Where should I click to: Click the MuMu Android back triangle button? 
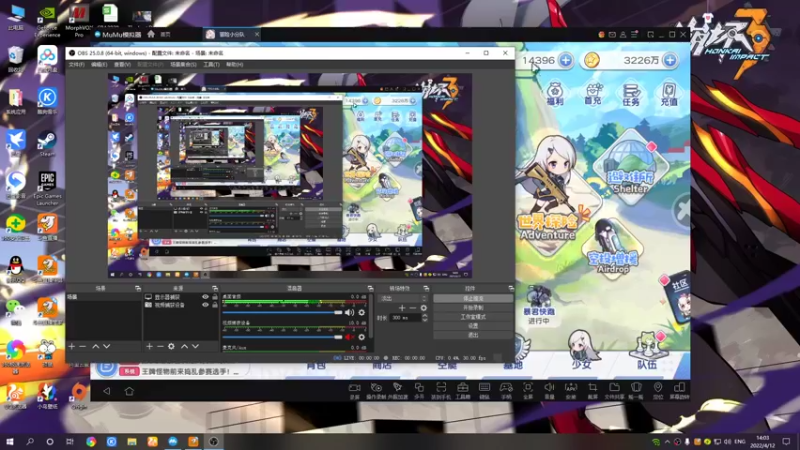coord(107,391)
